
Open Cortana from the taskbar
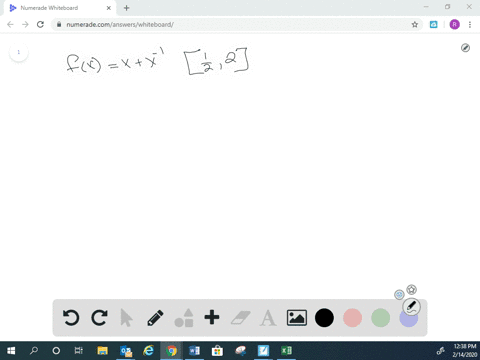56,350
